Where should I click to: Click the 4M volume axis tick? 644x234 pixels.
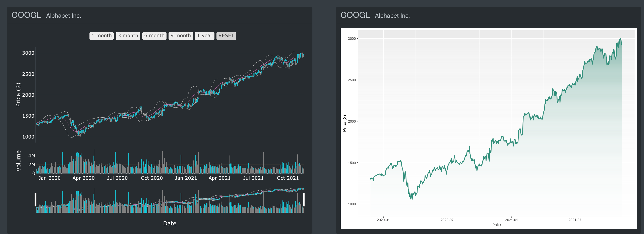point(31,156)
